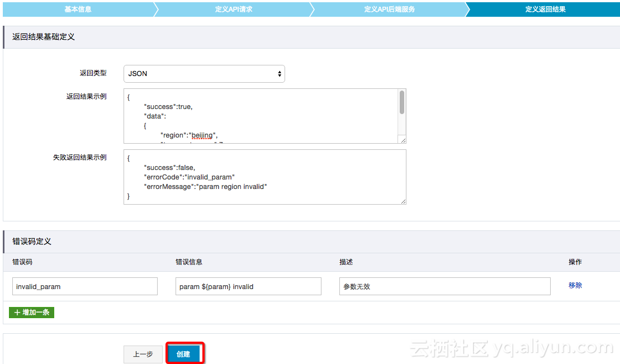Focus the 错误码 field containing invalid_param

click(85, 286)
